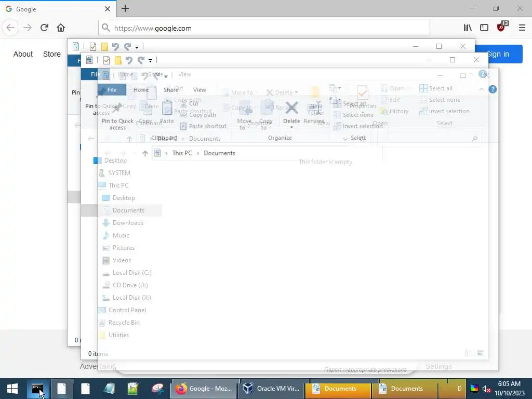Open Firefox home page icon
Screen dimensions: 532x399
click(x=61, y=28)
